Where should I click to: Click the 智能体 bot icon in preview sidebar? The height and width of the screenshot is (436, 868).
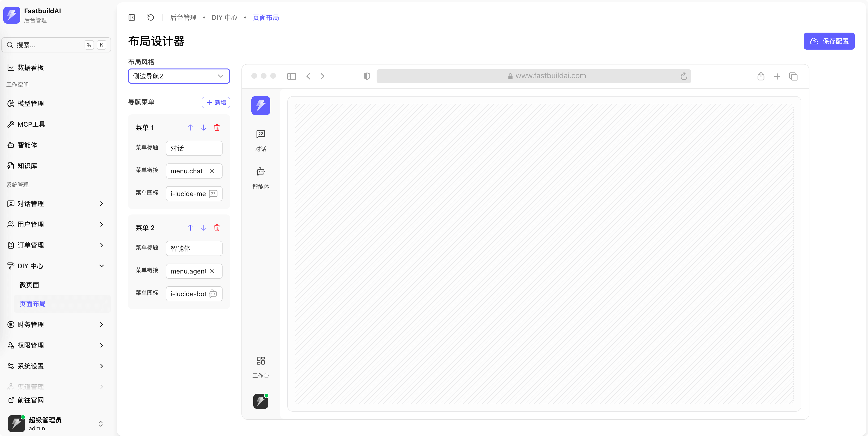(260, 171)
